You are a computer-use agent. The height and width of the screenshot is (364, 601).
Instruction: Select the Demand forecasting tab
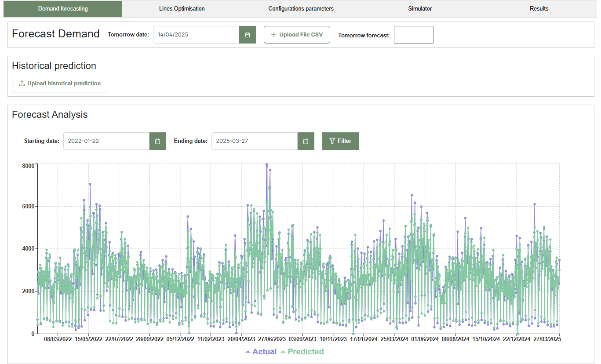coord(63,9)
